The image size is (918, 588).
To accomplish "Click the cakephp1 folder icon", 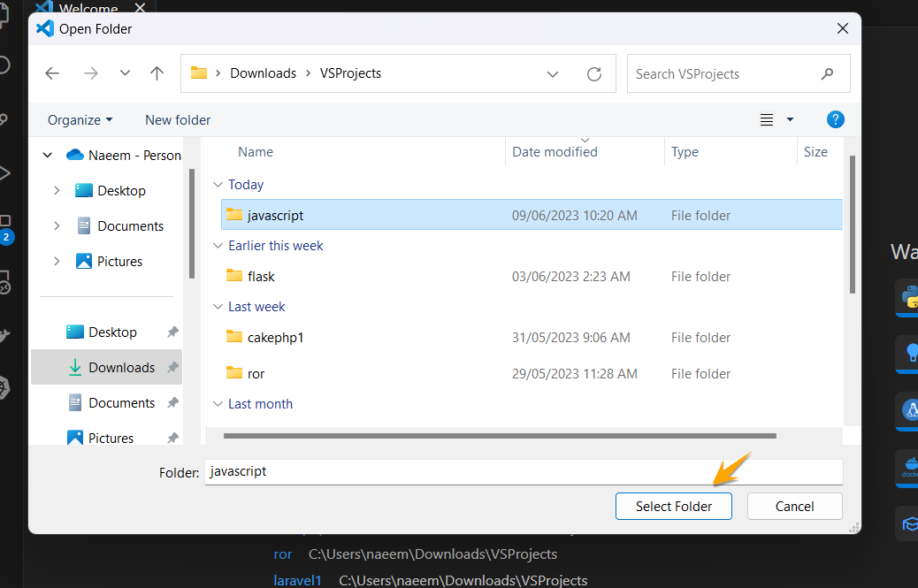I will point(234,336).
